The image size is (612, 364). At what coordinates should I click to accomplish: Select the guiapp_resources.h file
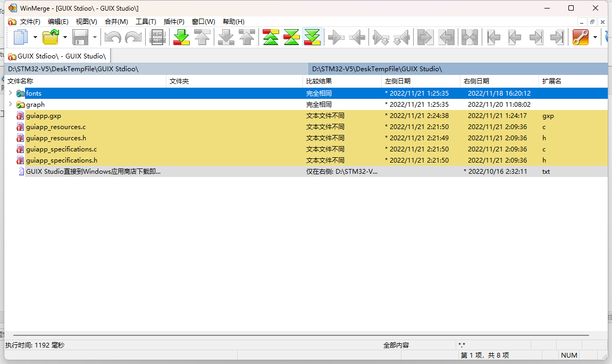coord(306,138)
